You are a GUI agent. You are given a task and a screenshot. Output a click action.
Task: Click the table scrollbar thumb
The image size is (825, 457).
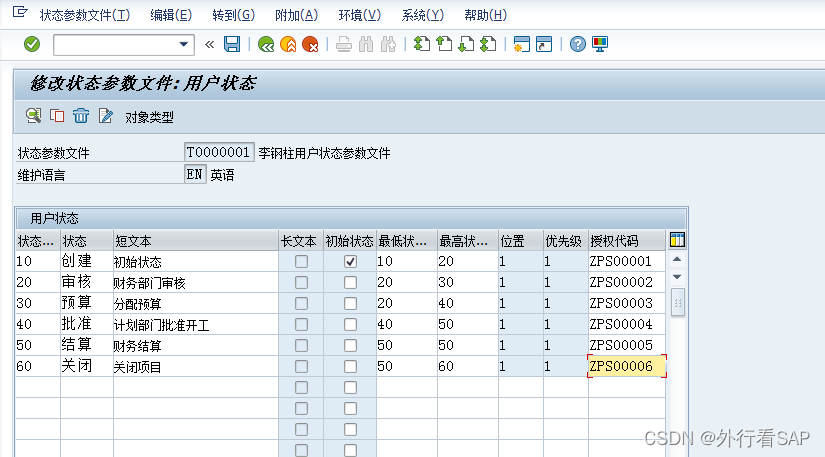(678, 302)
